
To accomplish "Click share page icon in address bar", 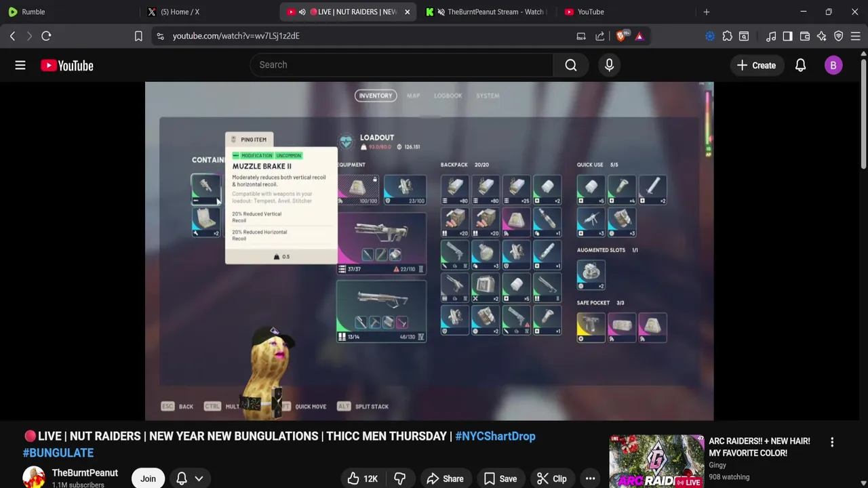I will (600, 36).
